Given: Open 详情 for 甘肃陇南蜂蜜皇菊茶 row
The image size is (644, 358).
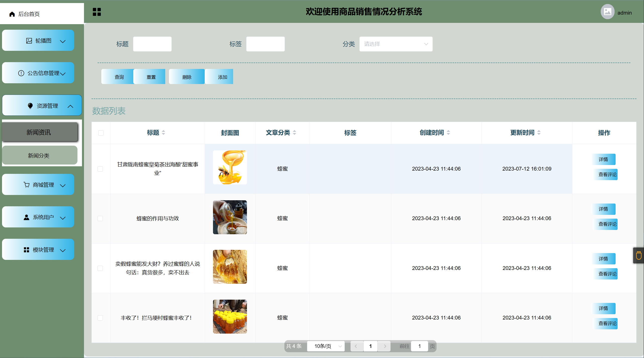Looking at the screenshot, I should tap(603, 159).
